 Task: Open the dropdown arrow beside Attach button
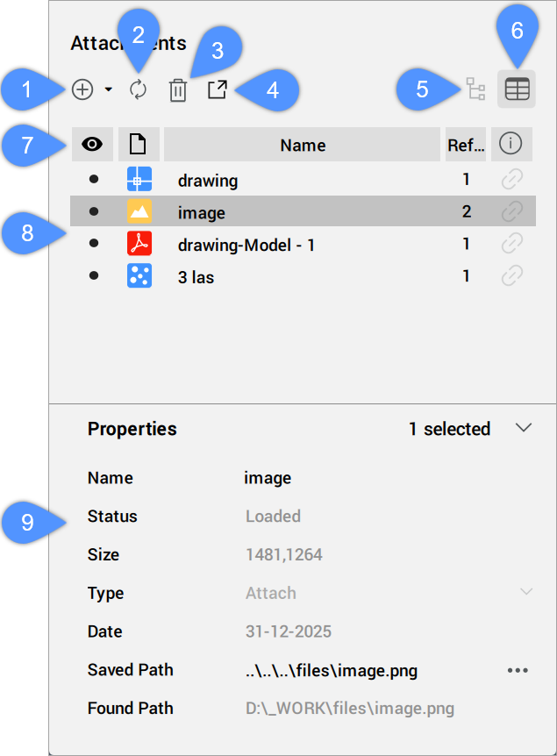point(108,89)
